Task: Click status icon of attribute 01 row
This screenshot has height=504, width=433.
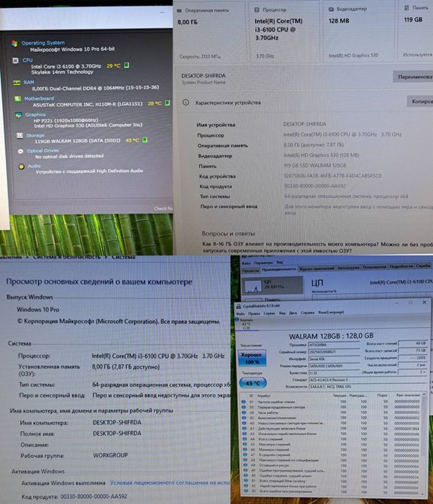Action: pyautogui.click(x=244, y=402)
